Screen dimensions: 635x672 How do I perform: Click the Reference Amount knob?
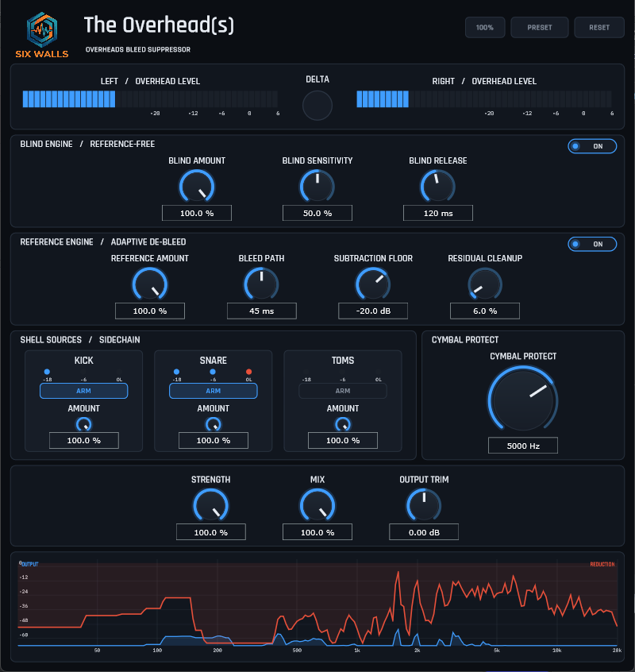[150, 284]
